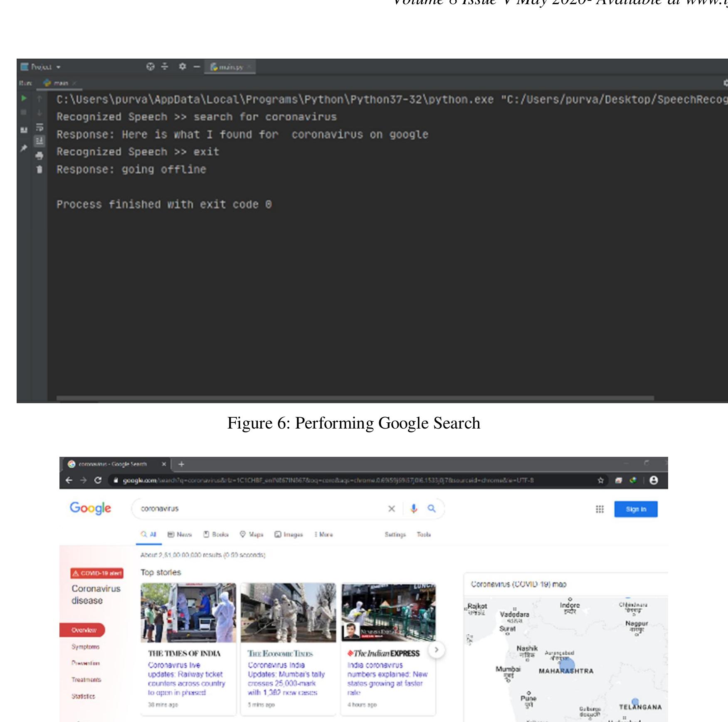This screenshot has width=728, height=722.
Task: Clear the console with the trash icon
Action: pos(39,170)
